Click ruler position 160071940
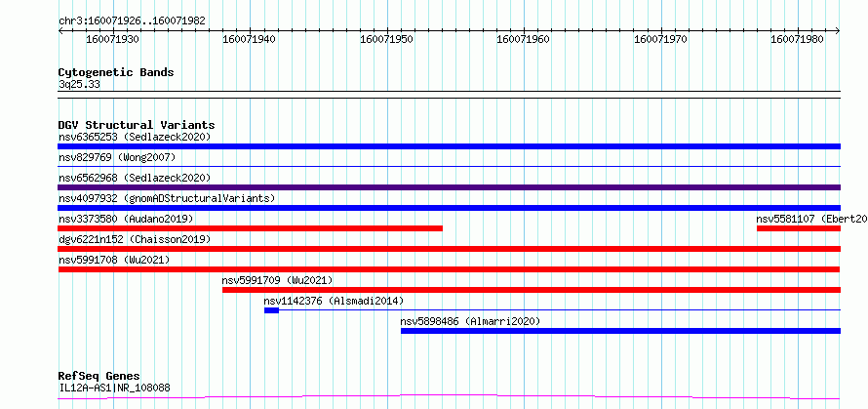The image size is (868, 409). tap(250, 39)
